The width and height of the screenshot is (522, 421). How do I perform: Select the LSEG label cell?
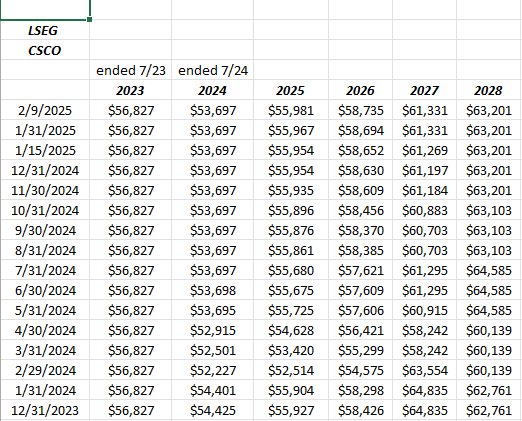pos(45,30)
